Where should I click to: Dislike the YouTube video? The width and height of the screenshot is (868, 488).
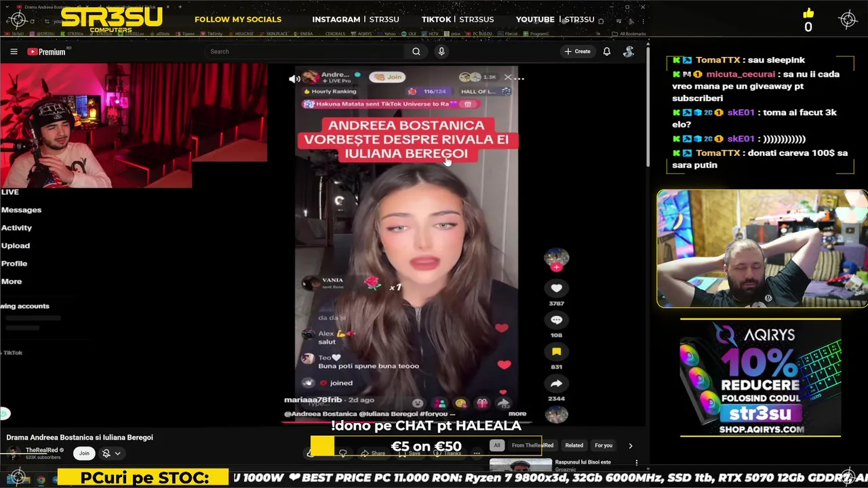[x=343, y=453]
